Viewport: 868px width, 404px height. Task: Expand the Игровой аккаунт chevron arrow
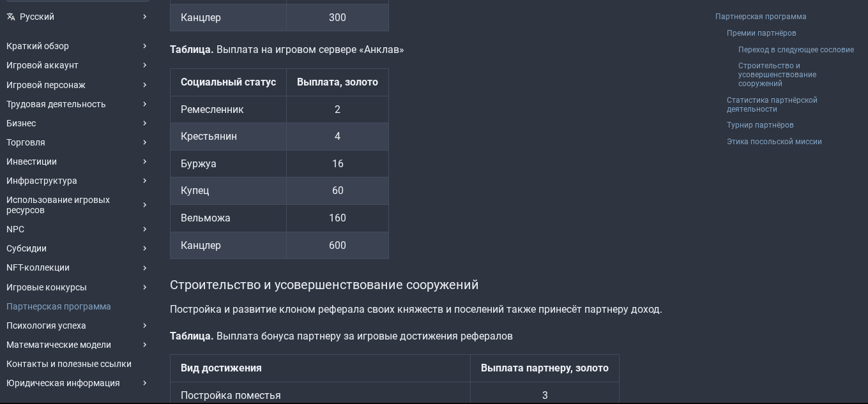pos(145,65)
